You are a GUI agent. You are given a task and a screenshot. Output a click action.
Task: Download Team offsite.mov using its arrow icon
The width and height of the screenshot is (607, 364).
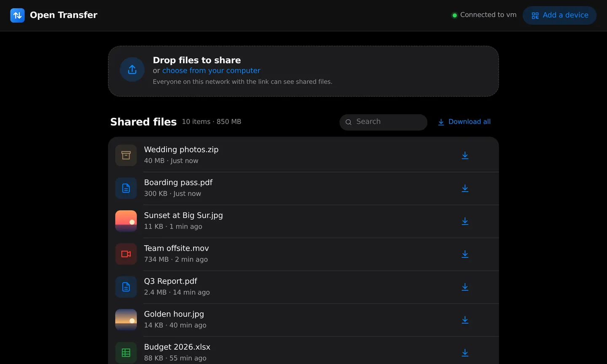point(465,254)
